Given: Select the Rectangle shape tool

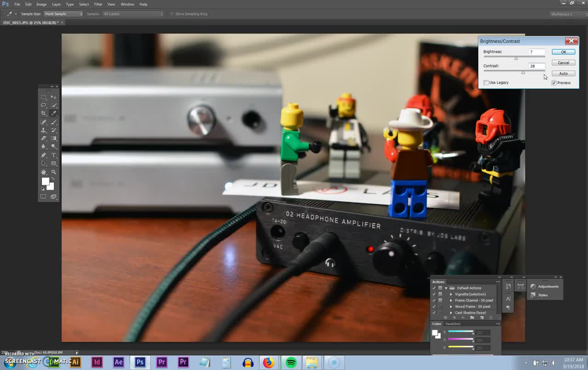Looking at the screenshot, I should [54, 163].
